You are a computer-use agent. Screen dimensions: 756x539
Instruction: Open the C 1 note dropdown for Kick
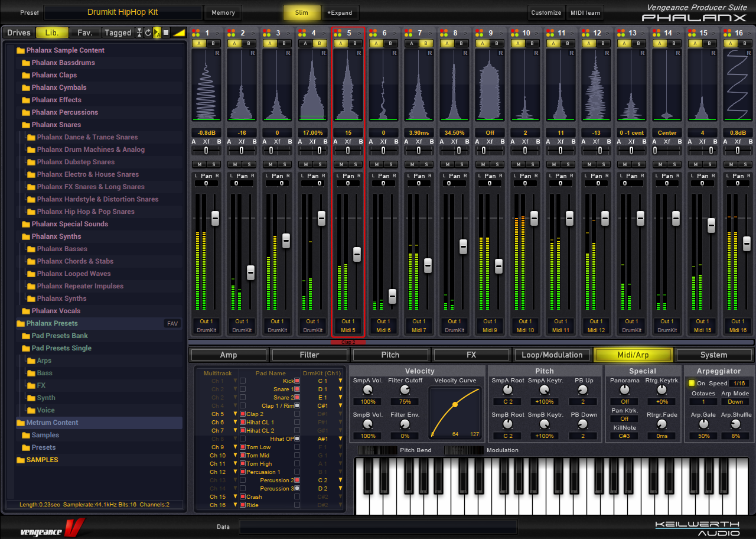point(340,381)
